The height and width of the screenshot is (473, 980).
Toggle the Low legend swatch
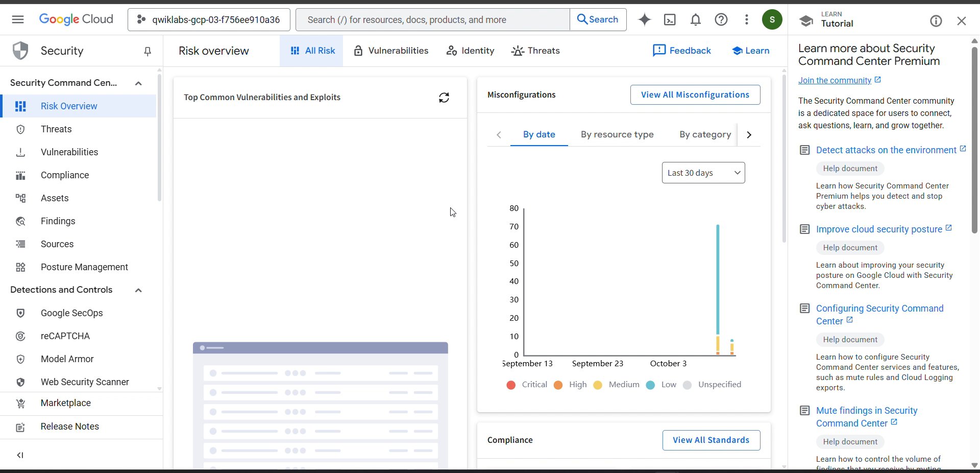650,385
